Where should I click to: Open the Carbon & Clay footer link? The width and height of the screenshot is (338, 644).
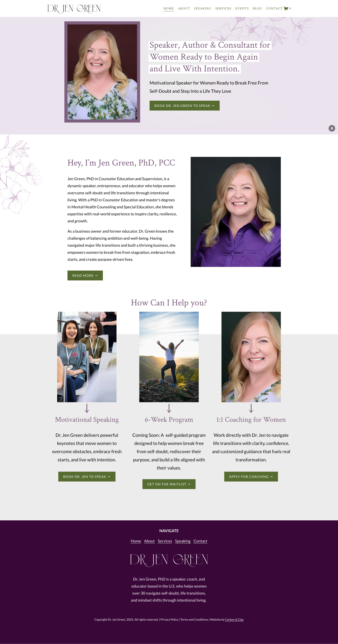pos(234,620)
